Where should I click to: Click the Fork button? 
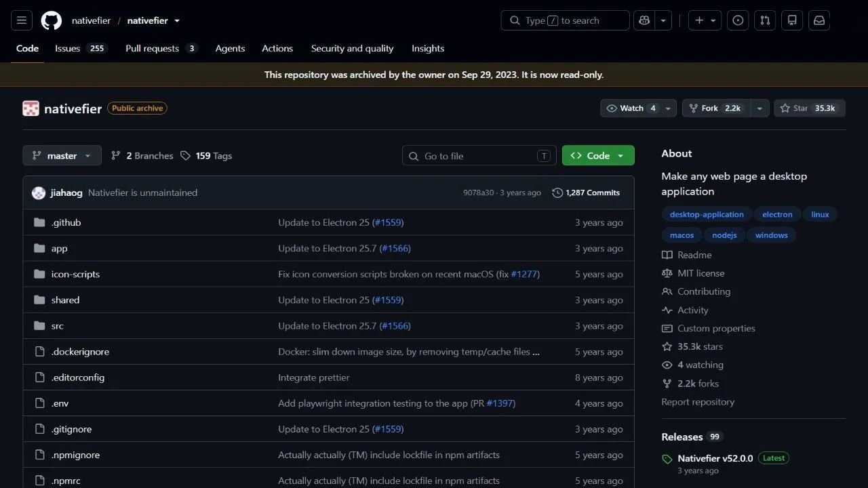717,108
